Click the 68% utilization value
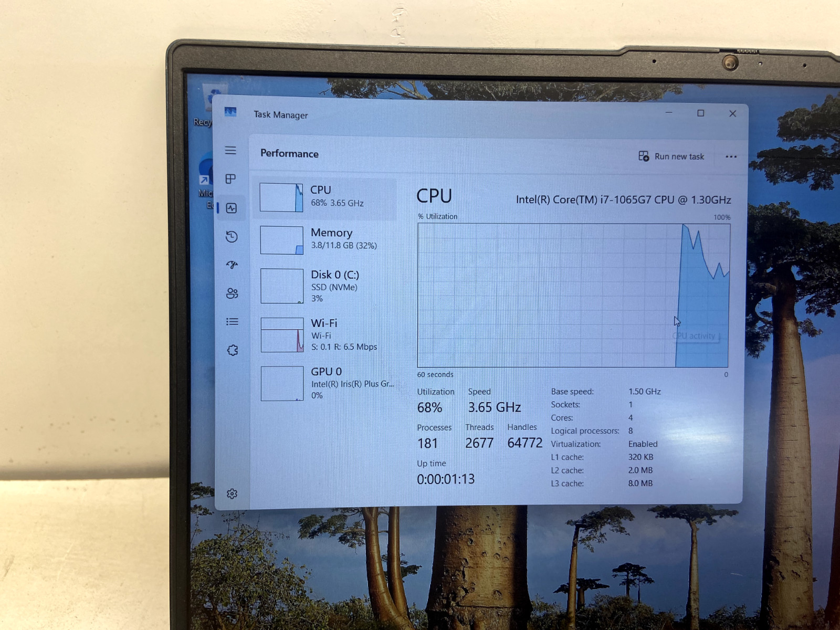Viewport: 840px width, 630px height. click(429, 407)
